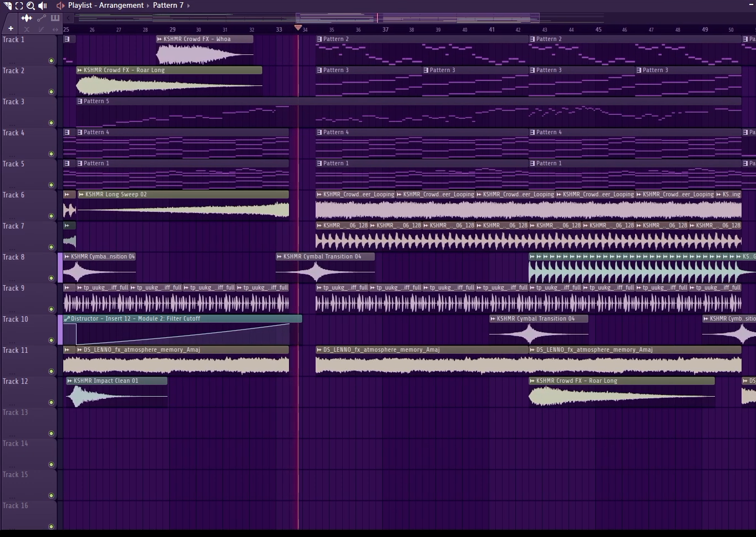Screen dimensions: 756x537
Task: Click the red speaker icon before Playlist
Action: [x=60, y=6]
